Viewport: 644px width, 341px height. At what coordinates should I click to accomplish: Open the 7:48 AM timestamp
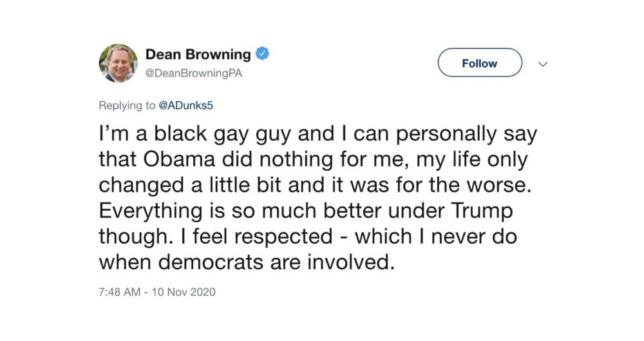click(120, 292)
